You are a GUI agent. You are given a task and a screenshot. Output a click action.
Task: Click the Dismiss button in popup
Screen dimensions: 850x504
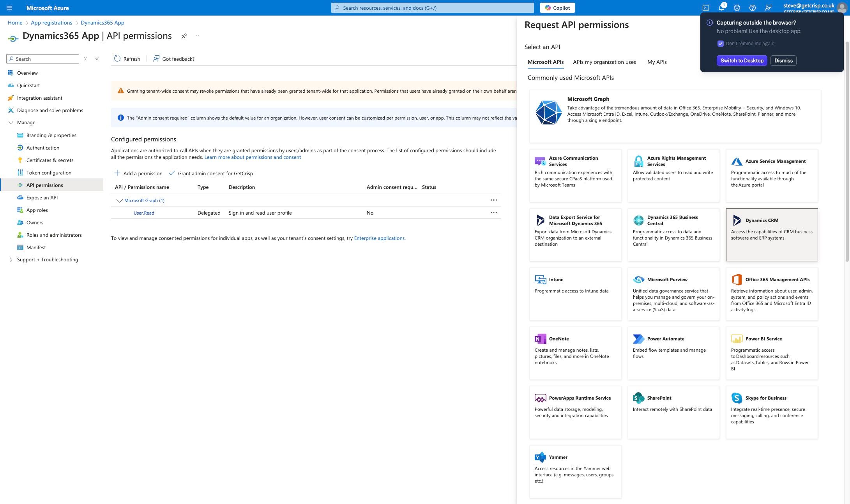(783, 60)
